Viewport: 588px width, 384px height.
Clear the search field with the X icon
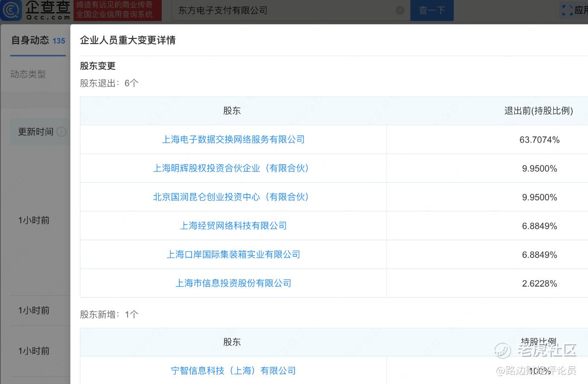[400, 10]
